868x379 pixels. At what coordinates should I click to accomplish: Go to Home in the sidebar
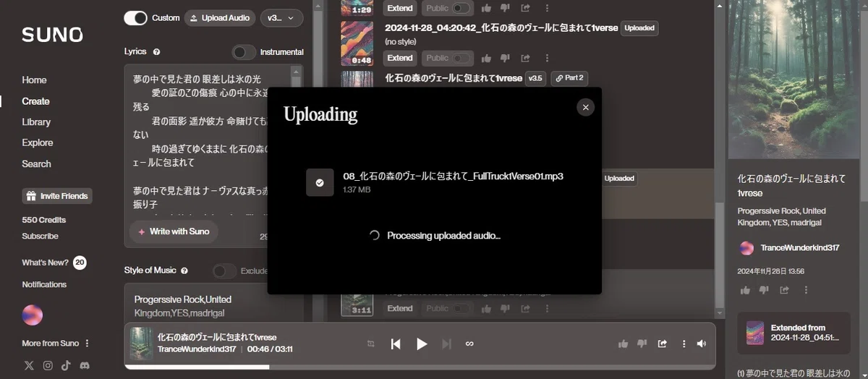[x=34, y=80]
